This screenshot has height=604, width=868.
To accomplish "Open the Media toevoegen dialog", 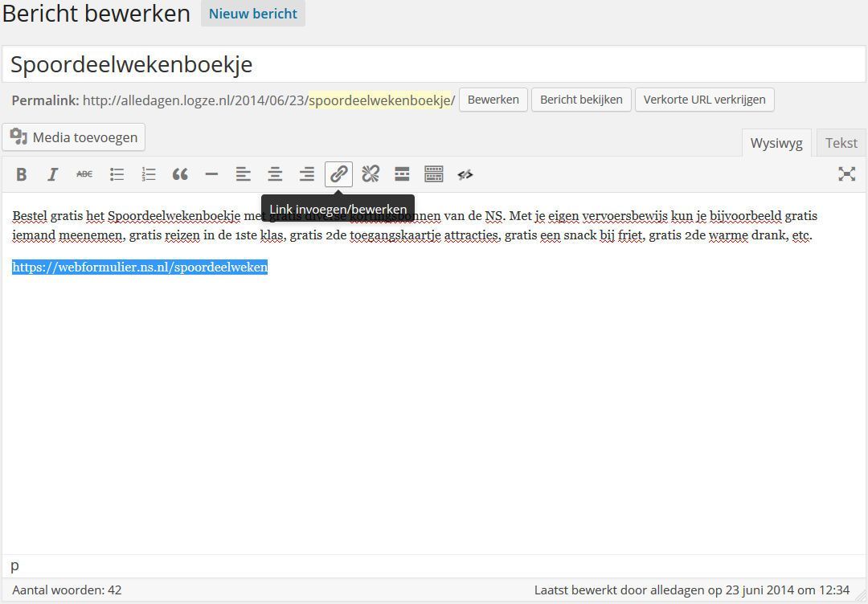I will click(x=74, y=137).
